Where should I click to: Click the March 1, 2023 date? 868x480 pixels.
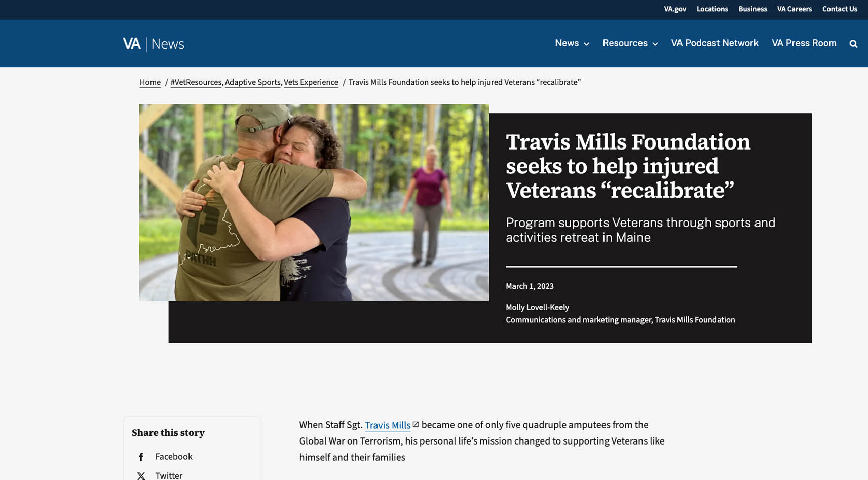point(530,286)
